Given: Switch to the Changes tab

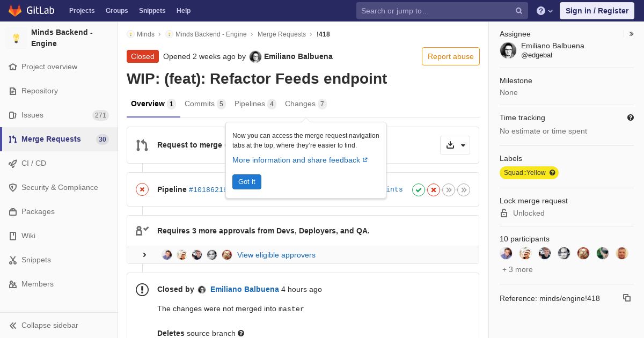Looking at the screenshot, I should 306,104.
